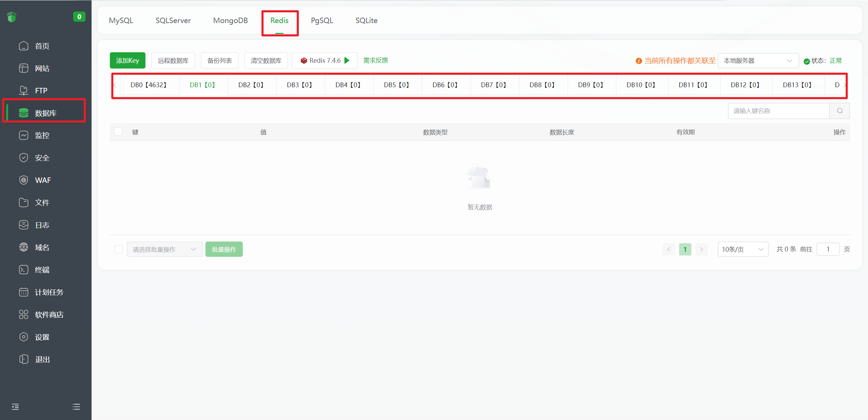Collapse the sidebar with the bottom-left icon
This screenshot has width=868, height=420.
(x=15, y=406)
